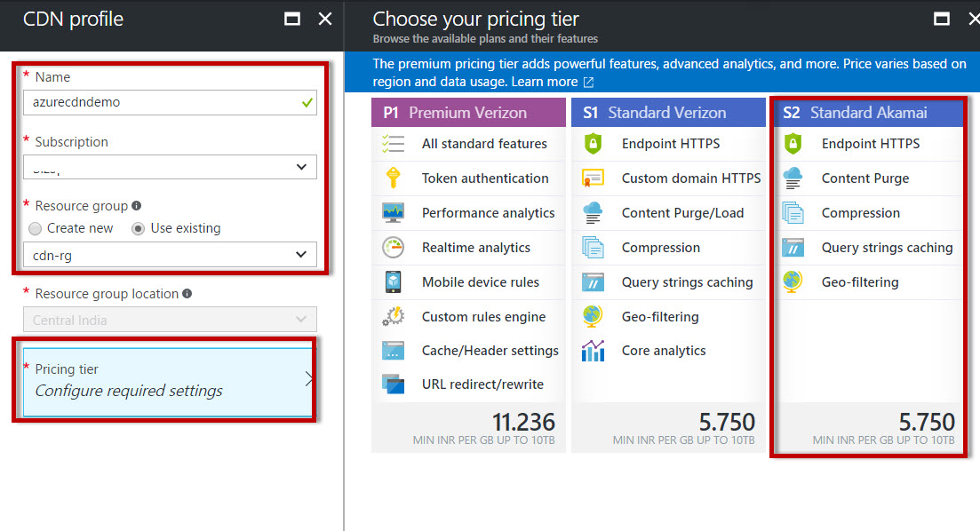Click Compression icon in Standard Verizon

pos(593,248)
